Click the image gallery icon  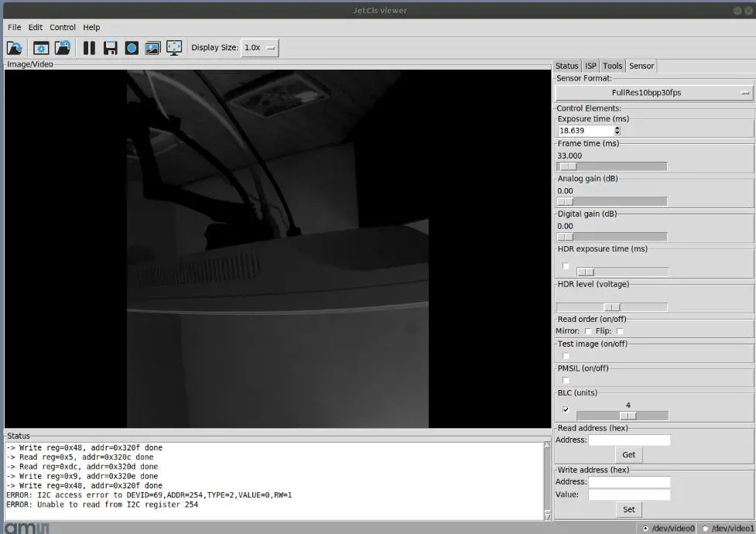152,48
